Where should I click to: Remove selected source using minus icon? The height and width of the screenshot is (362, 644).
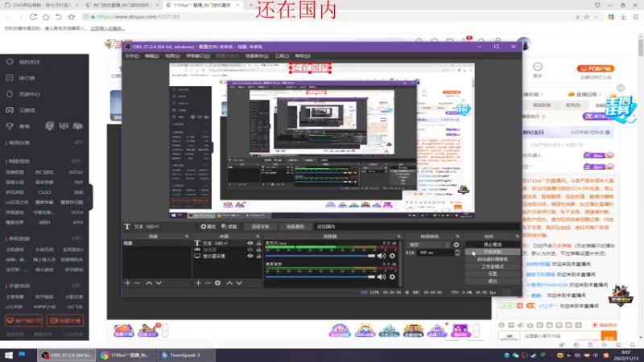point(208,283)
